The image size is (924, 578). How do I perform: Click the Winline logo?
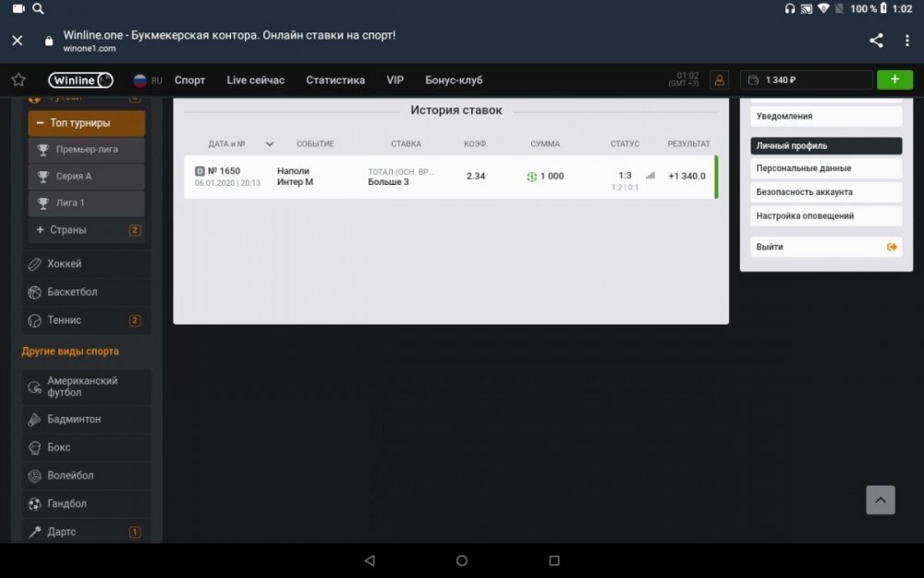(81, 80)
